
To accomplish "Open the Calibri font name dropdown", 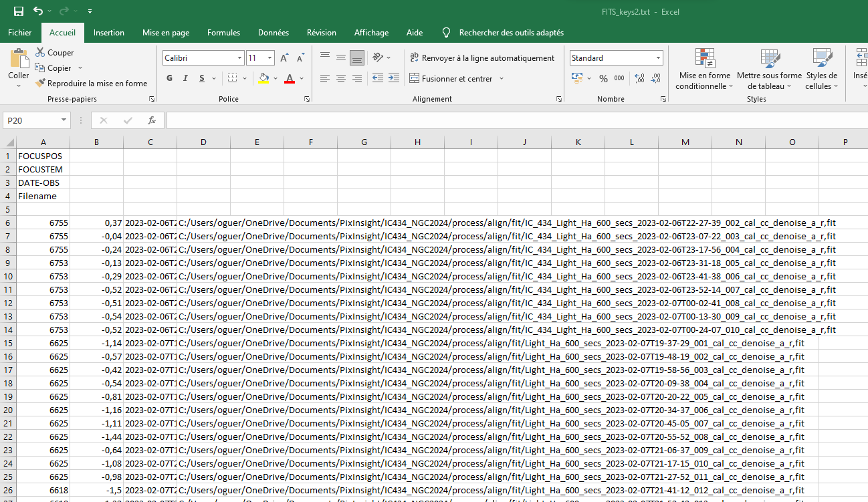I will (239, 58).
